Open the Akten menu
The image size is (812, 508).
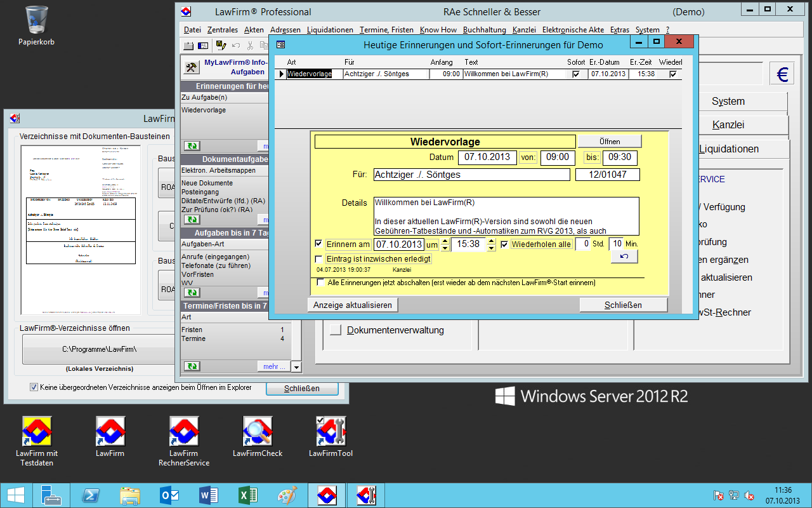254,30
